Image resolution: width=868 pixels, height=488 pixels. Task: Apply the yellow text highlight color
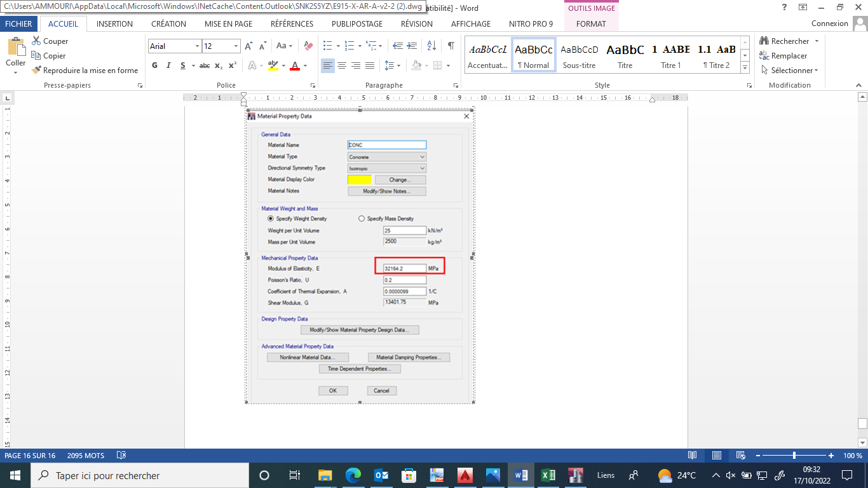point(273,65)
